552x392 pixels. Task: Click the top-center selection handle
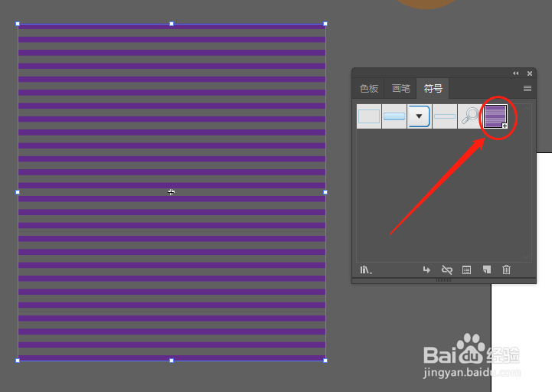pos(171,24)
